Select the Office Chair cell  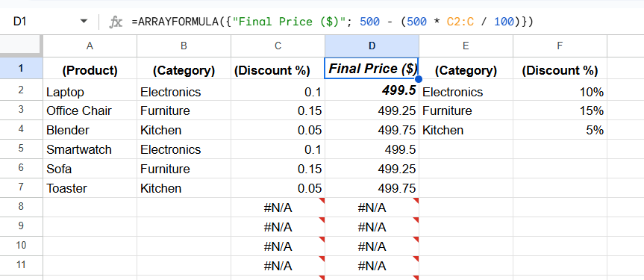tap(90, 111)
